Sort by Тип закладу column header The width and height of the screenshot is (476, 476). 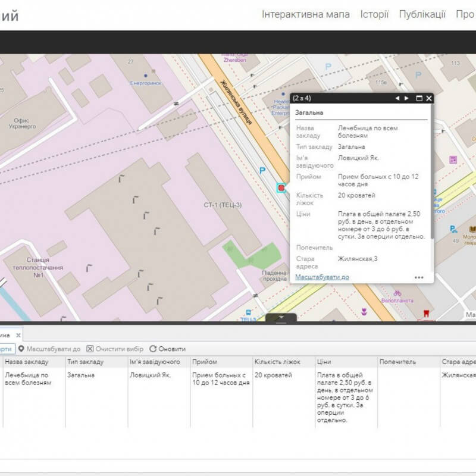pos(86,362)
